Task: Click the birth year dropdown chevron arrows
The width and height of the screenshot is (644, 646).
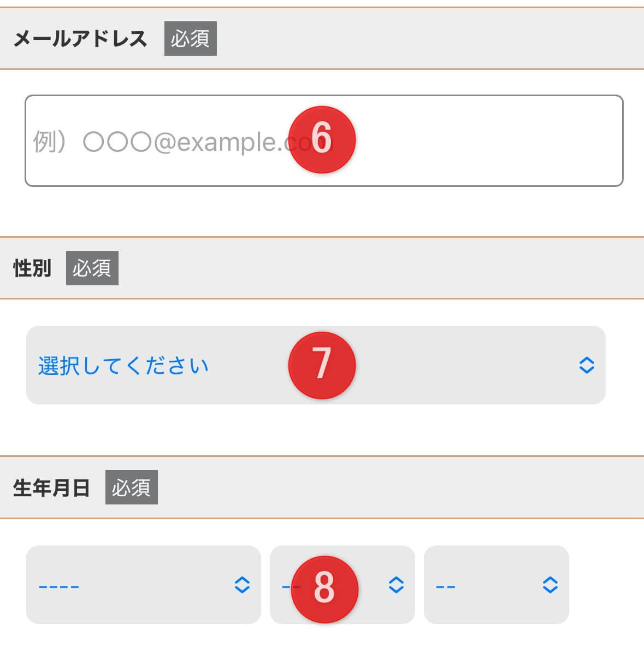Action: (x=242, y=585)
